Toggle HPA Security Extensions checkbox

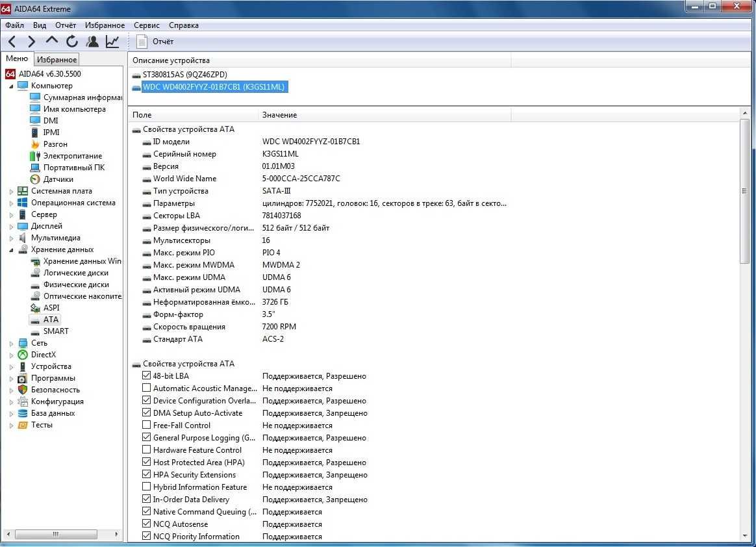tap(147, 474)
